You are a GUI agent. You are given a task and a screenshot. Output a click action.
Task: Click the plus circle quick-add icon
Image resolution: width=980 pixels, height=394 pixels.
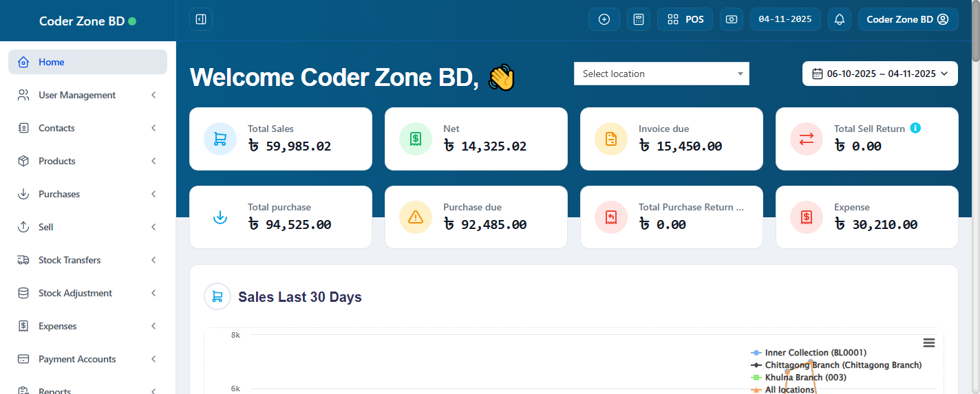pos(604,19)
